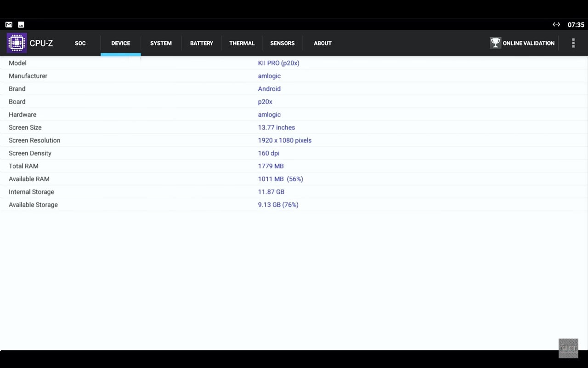The height and width of the screenshot is (368, 588).
Task: Click the Manufacturer row label
Action: tap(28, 76)
